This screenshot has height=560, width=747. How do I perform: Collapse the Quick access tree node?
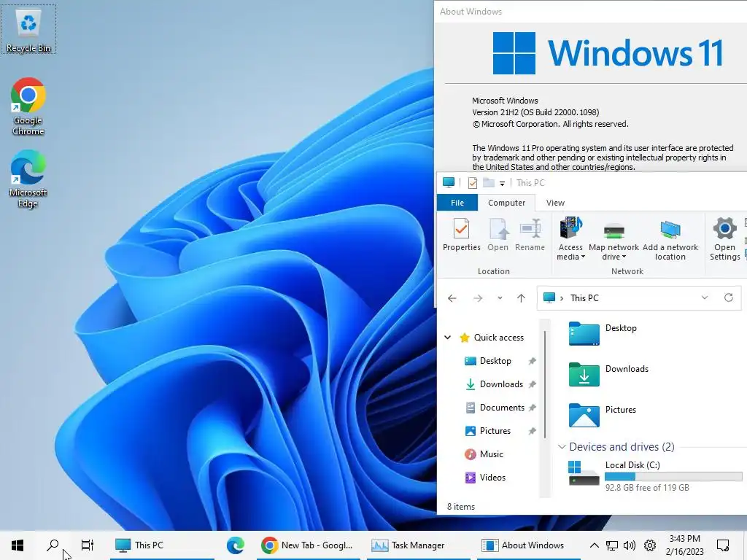coord(448,337)
